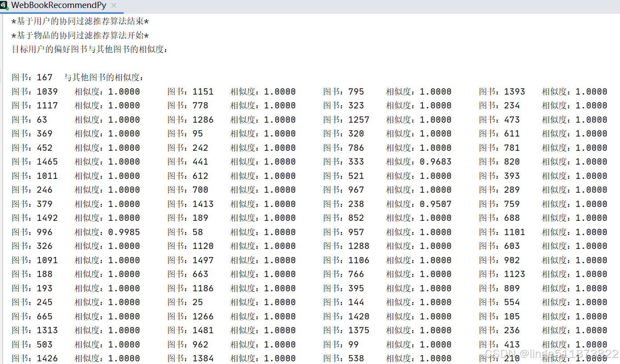The width and height of the screenshot is (620, 364).
Task: Click the entry '图书：95'
Action: 185,134
